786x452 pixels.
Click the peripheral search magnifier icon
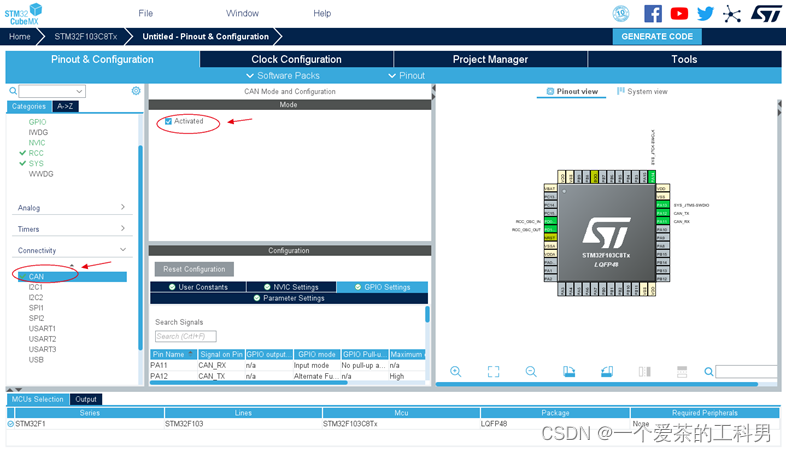[x=13, y=91]
